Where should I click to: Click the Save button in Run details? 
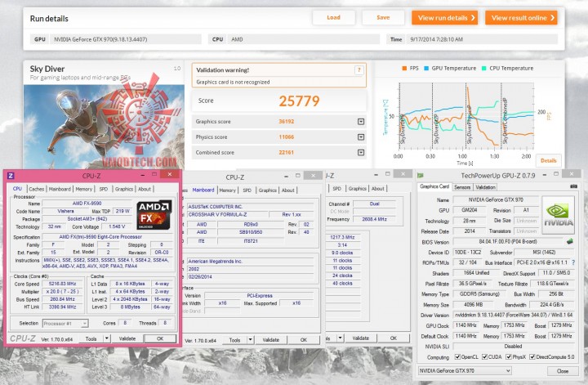pyautogui.click(x=383, y=17)
